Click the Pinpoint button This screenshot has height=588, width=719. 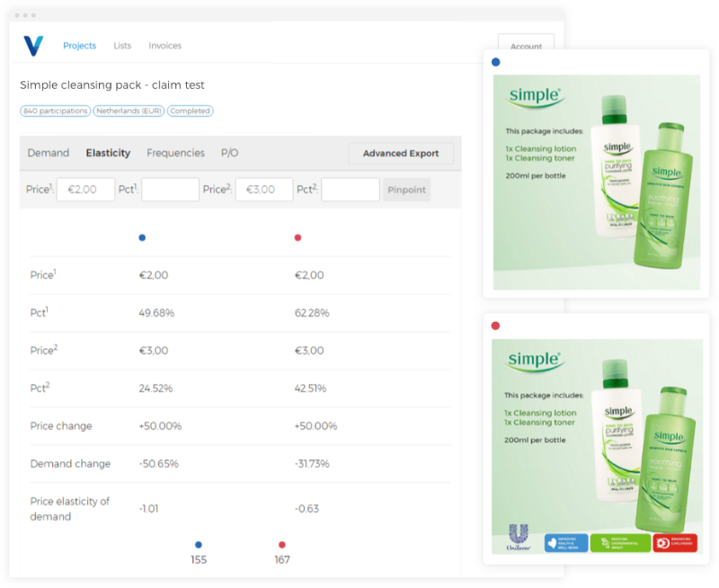point(407,190)
